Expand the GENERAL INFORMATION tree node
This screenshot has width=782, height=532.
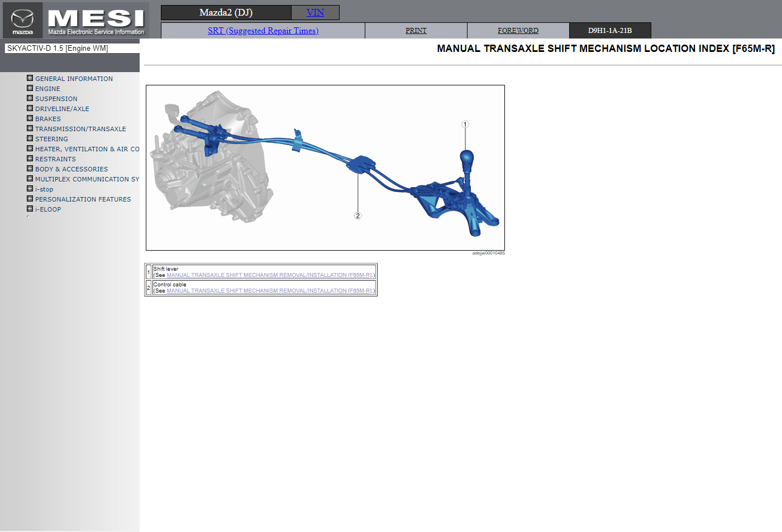coord(30,78)
